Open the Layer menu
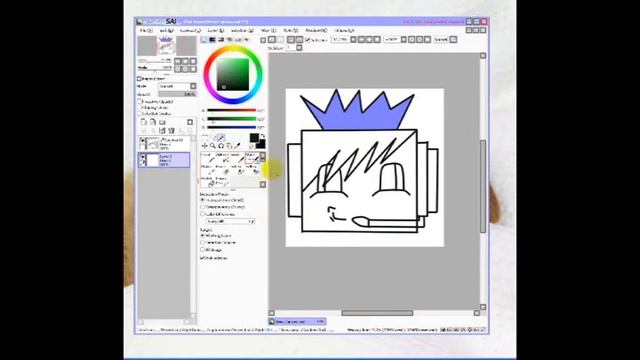 [x=216, y=31]
